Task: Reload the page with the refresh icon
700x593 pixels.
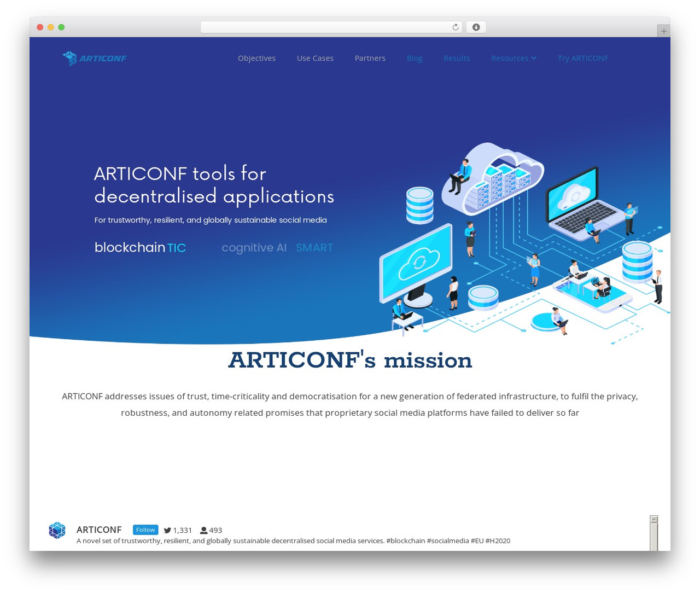Action: [455, 27]
